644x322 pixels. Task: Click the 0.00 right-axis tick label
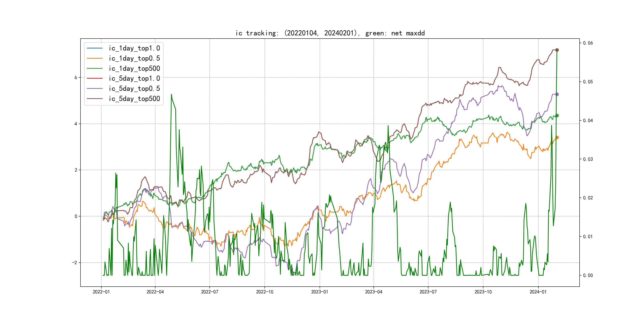588,275
